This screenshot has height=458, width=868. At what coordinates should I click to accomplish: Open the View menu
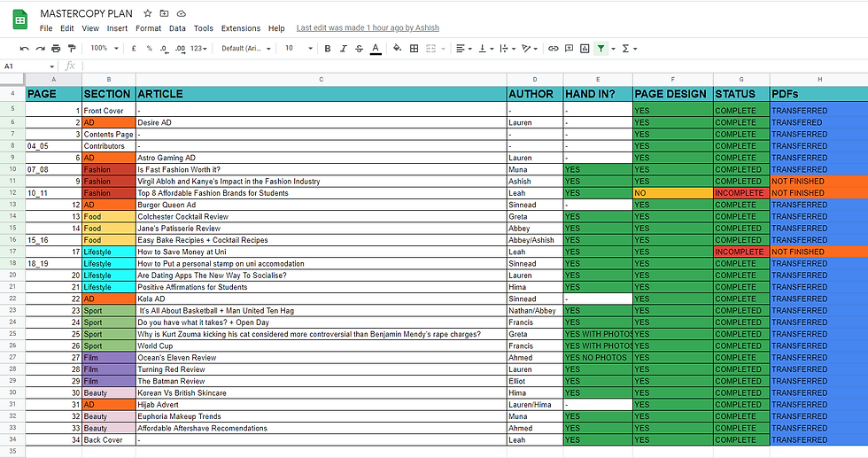click(x=90, y=28)
